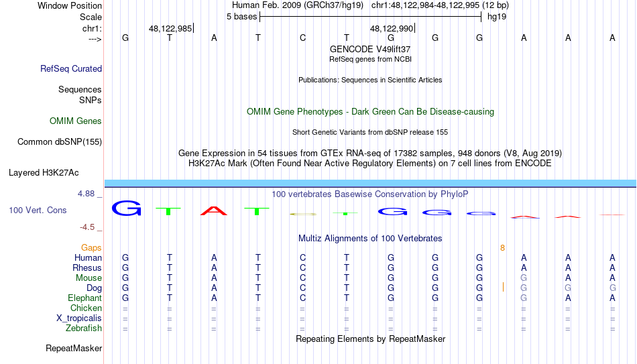
Task: Click Multiz Alignments of 100 Vertebrates title
Action: point(370,239)
